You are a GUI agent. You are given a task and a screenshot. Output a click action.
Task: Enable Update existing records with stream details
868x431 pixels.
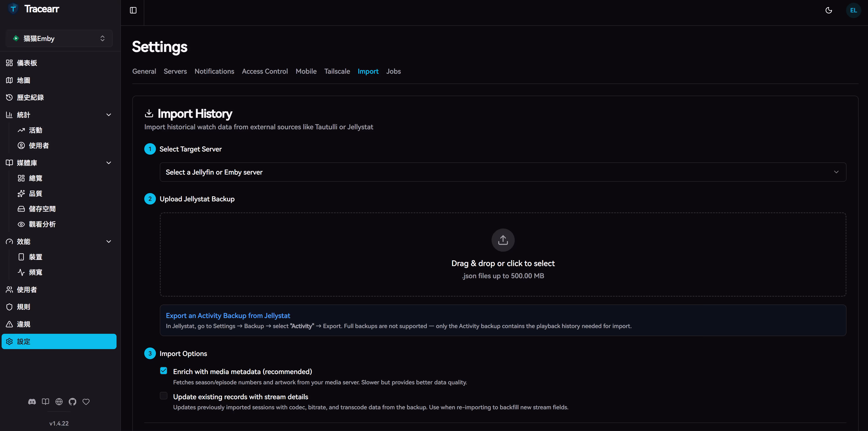[x=163, y=396]
